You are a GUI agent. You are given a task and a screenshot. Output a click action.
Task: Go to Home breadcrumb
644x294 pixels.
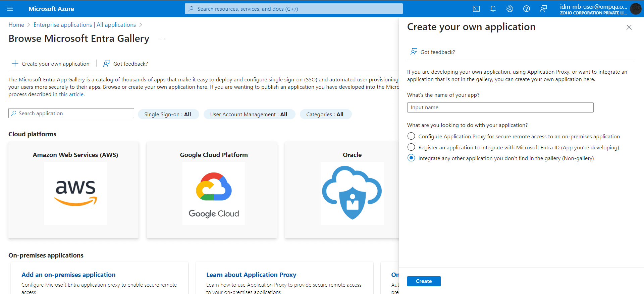click(x=16, y=25)
